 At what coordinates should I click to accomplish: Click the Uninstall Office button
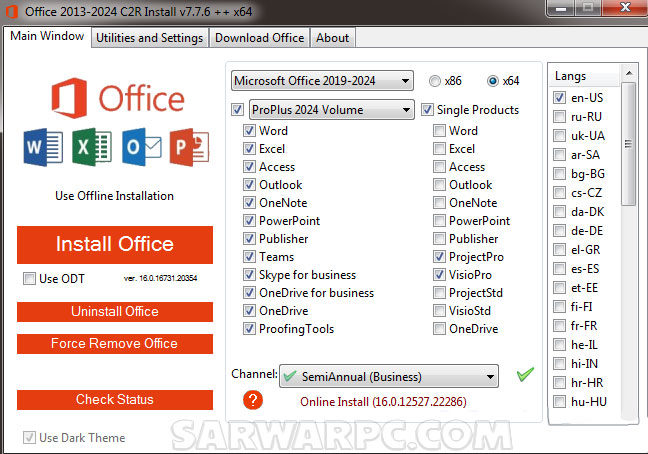tap(115, 311)
